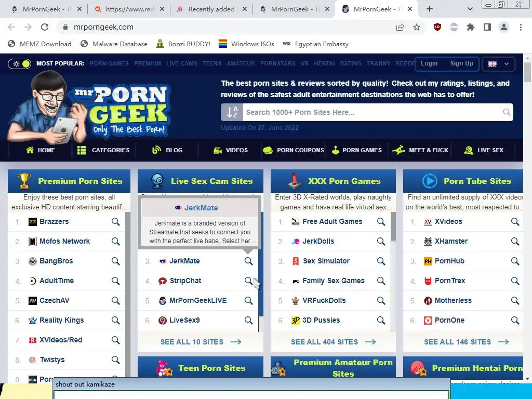The height and width of the screenshot is (399, 532).
Task: Click the A-Z sort icon in search
Action: point(232,112)
